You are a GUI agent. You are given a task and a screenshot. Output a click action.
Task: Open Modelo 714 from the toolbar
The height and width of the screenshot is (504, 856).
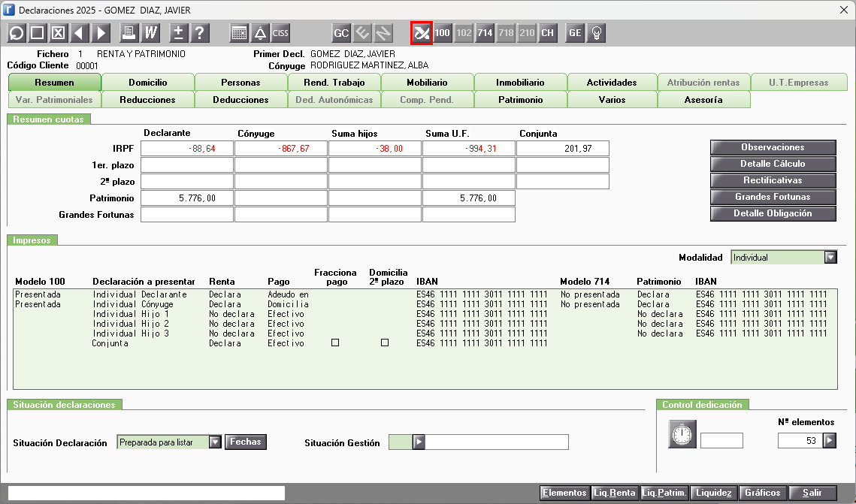[485, 33]
